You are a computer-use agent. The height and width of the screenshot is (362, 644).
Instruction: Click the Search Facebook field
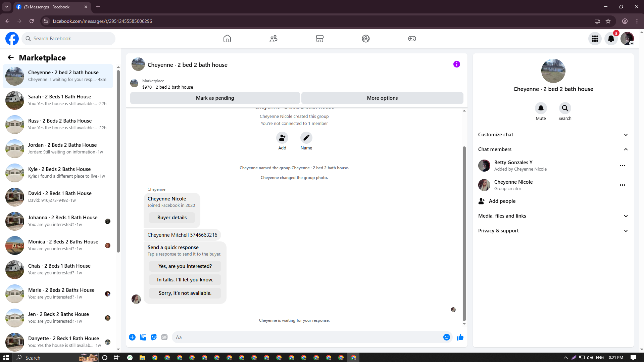point(68,39)
